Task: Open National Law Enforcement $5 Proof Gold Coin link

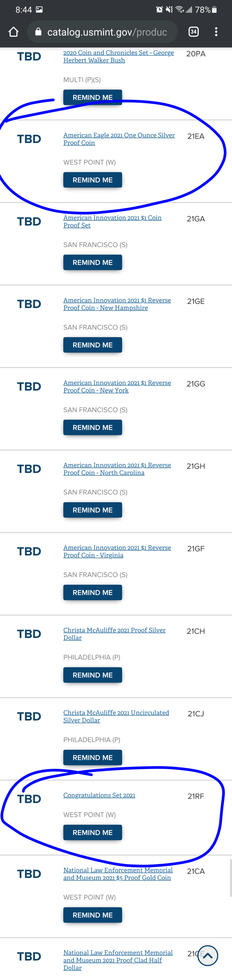Action: pyautogui.click(x=118, y=874)
